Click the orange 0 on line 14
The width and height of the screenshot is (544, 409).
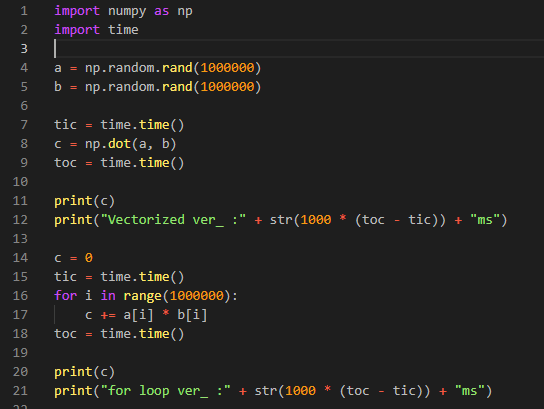tap(89, 258)
